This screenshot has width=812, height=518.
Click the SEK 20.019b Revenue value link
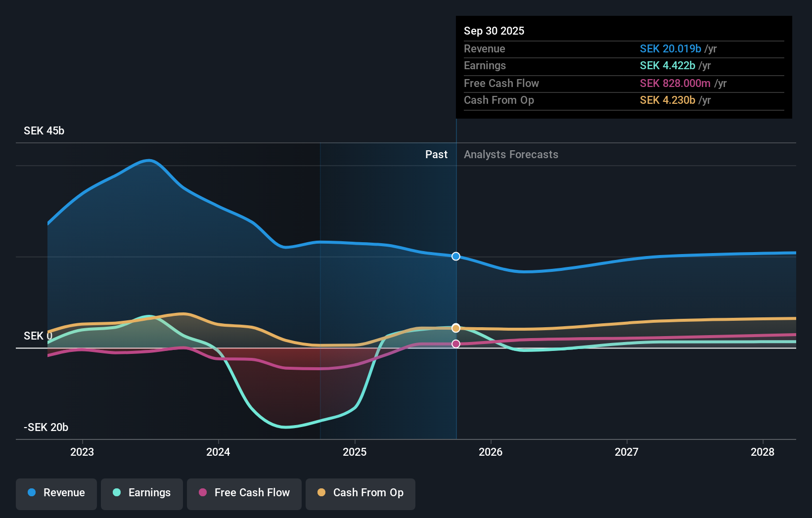point(671,48)
